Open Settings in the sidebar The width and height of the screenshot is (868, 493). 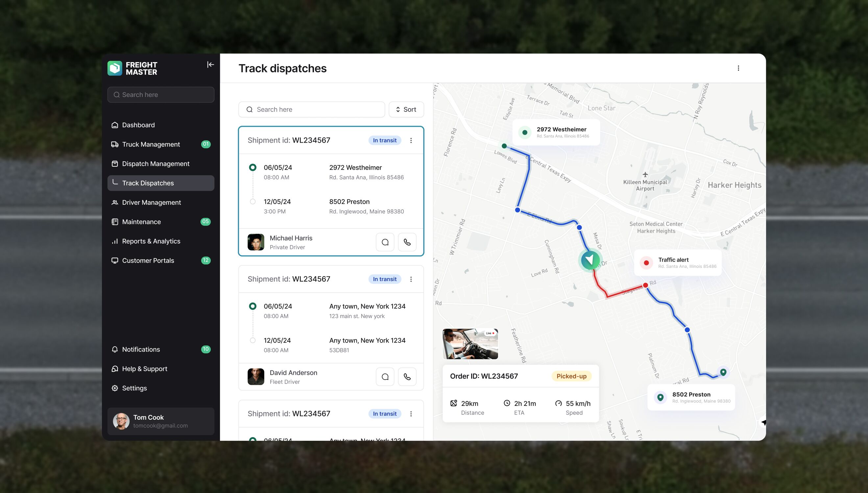[161, 388]
